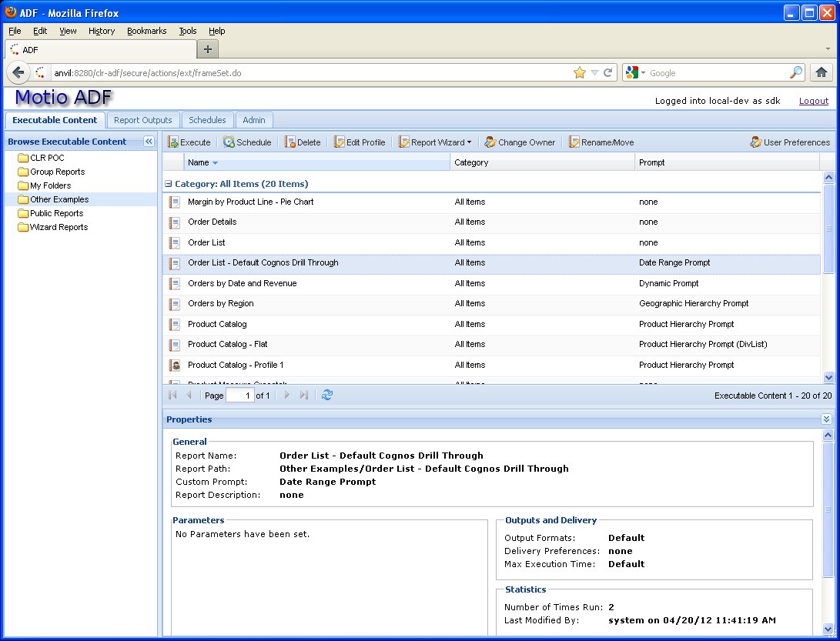Click the Rename/Move icon
840x641 pixels.
click(574, 142)
